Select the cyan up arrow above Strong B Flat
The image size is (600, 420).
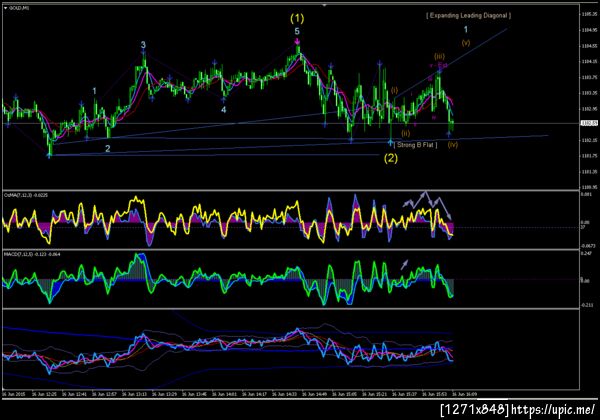[390, 143]
